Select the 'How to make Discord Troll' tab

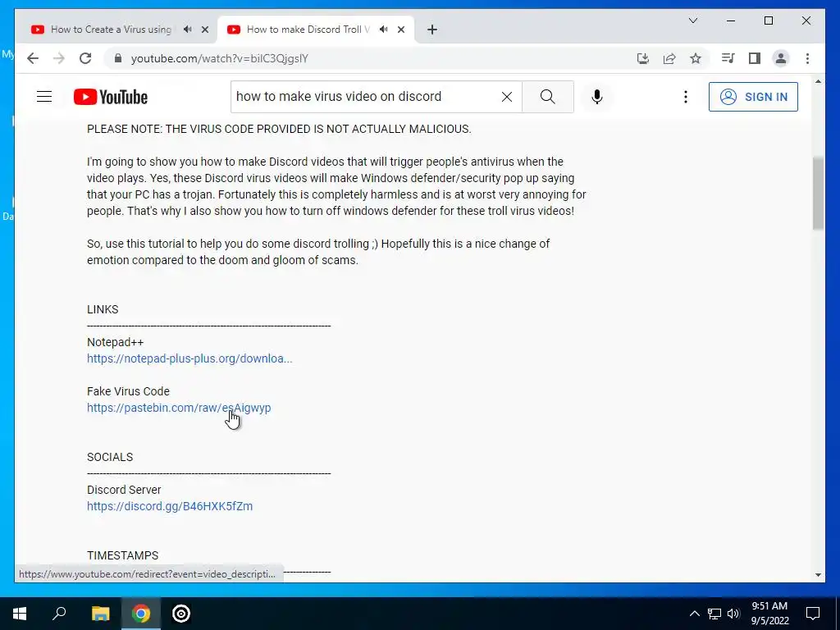[308, 30]
